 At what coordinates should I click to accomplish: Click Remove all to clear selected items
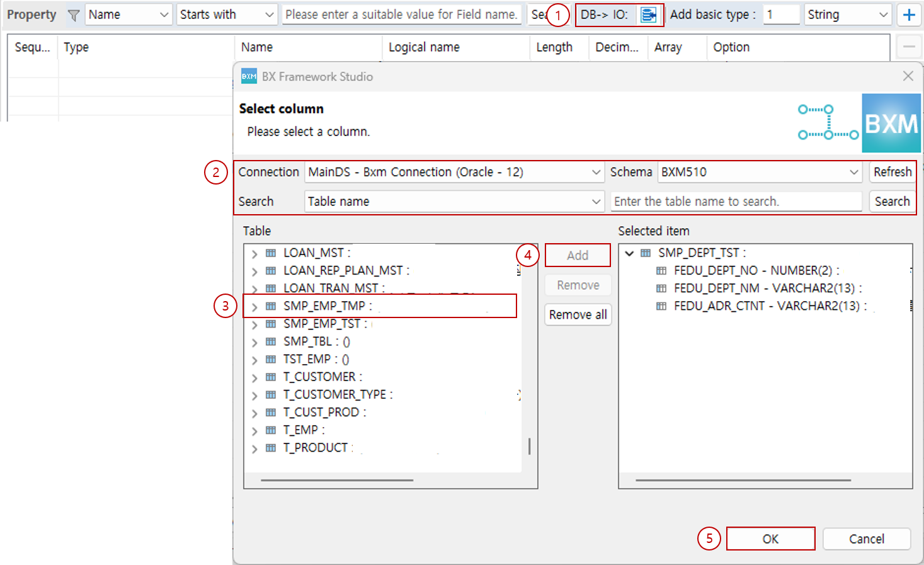pyautogui.click(x=578, y=314)
